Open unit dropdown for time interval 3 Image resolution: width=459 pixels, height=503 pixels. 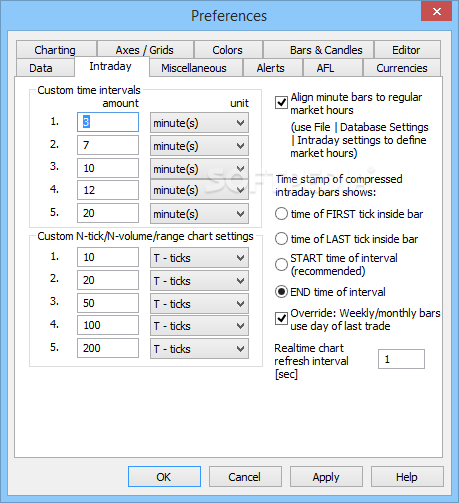point(199,168)
